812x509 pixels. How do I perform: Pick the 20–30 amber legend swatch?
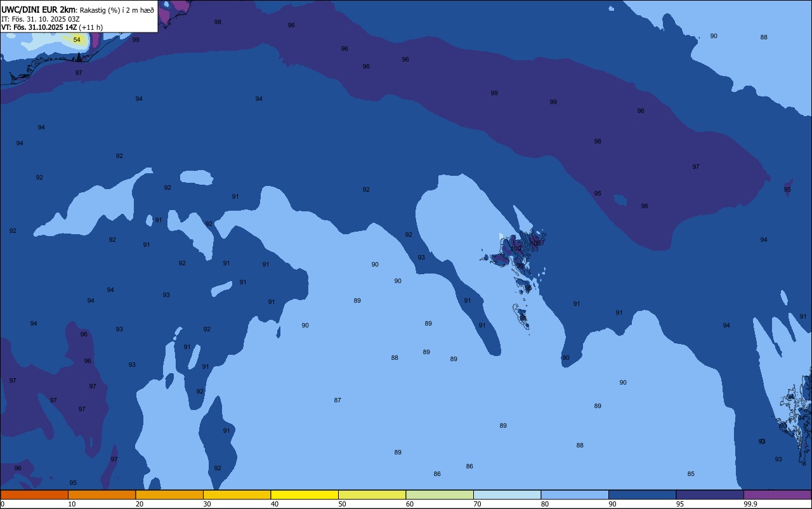(x=169, y=494)
